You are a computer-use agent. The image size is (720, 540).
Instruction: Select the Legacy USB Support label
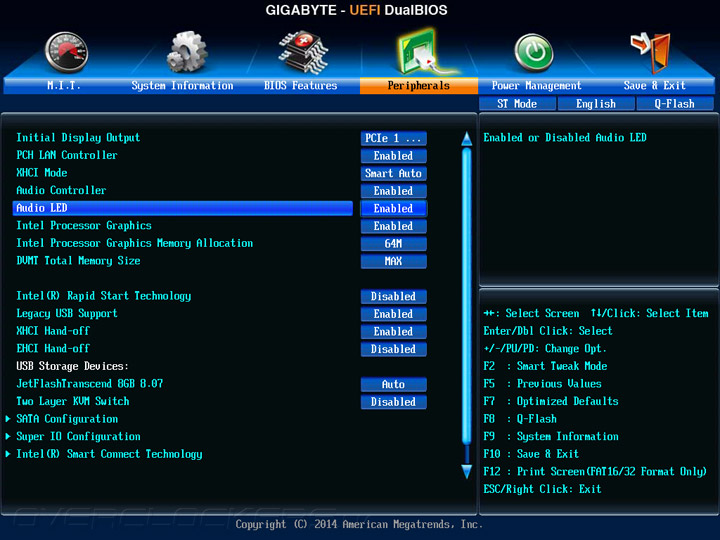67,313
